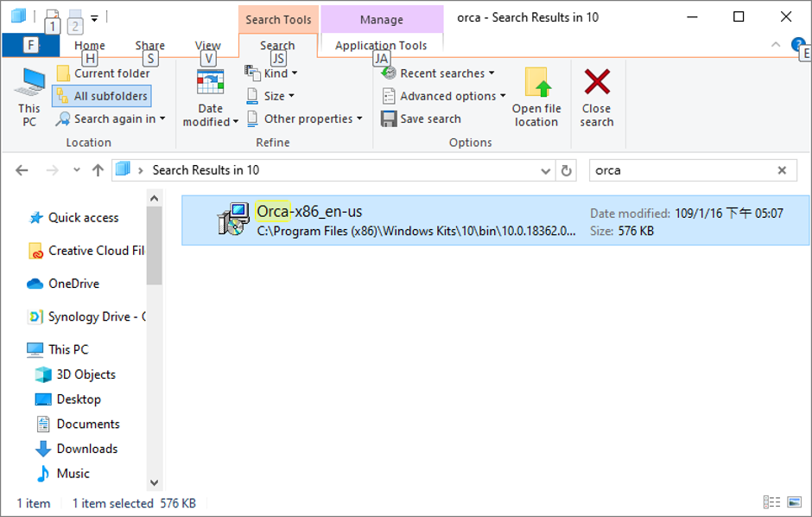Click the Save search icon
812x517 pixels.
pyautogui.click(x=391, y=118)
